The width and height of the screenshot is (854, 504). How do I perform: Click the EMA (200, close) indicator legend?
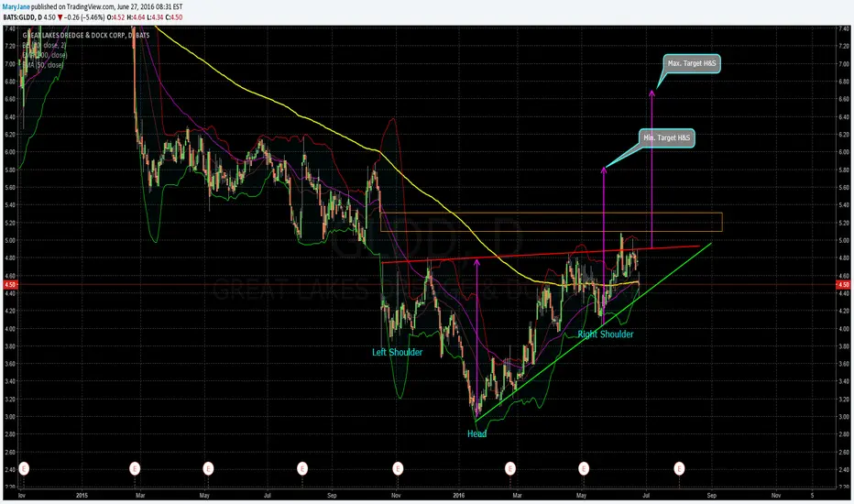pyautogui.click(x=45, y=55)
